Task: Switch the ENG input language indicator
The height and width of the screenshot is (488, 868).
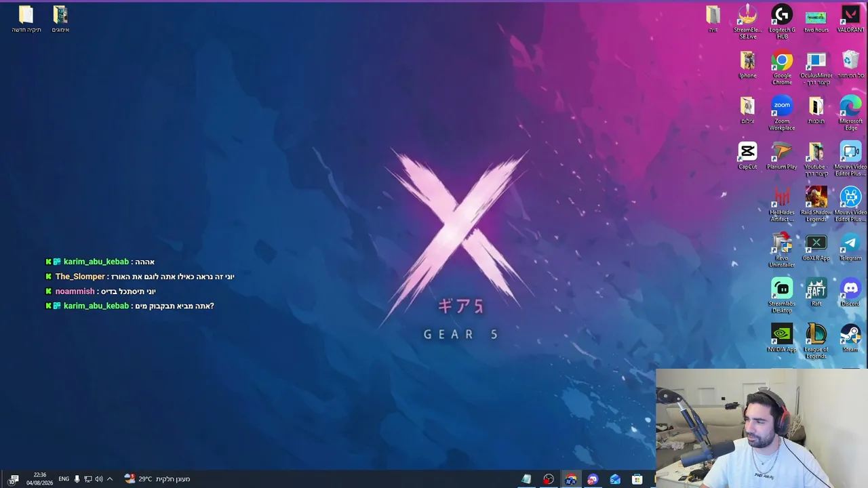Action: (64, 479)
